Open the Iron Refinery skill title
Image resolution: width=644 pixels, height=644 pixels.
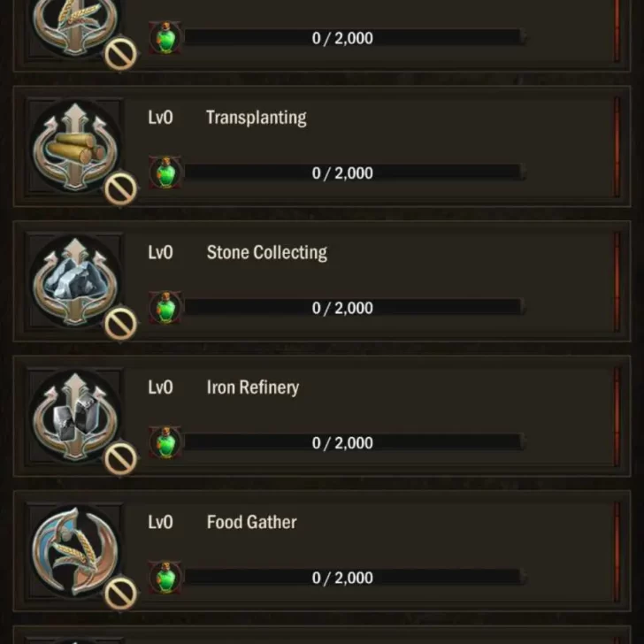coord(252,387)
